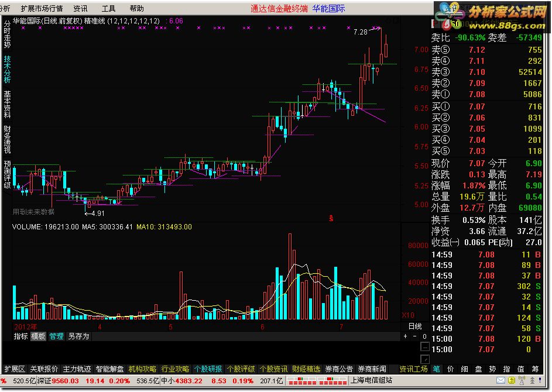The height and width of the screenshot is (392, 552).
Task: Click the 模板 button below the chart
Action: 38,336
